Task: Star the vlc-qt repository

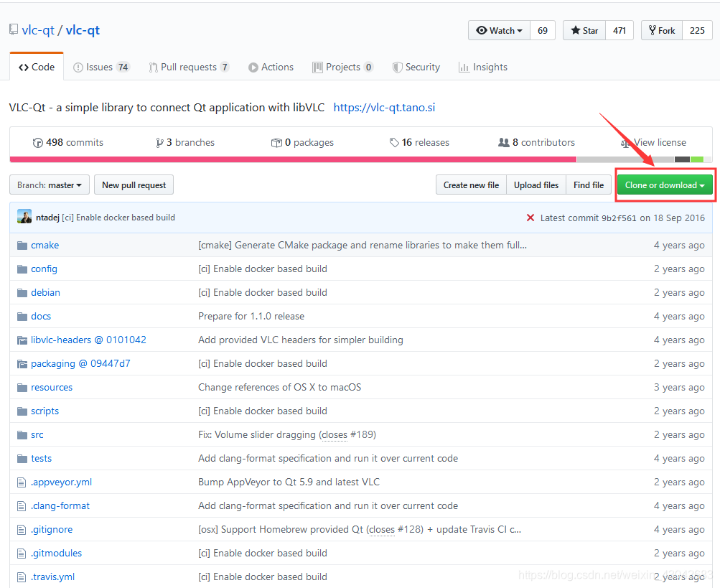Action: pyautogui.click(x=584, y=30)
